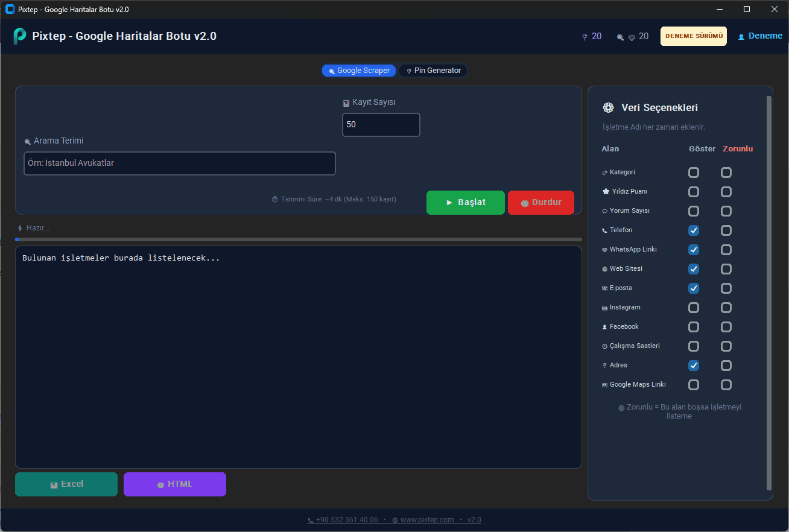Screen dimensions: 789x532
Task: Click the magnifier icon beside Arama Terimi
Action: (x=28, y=142)
